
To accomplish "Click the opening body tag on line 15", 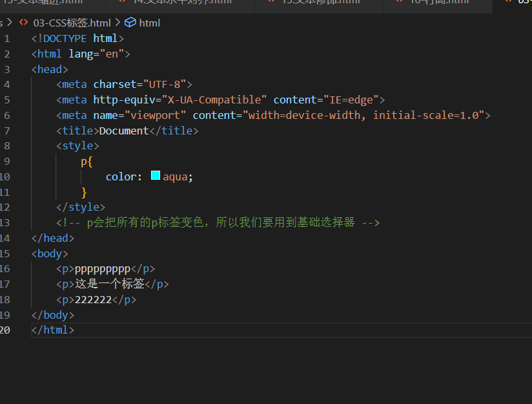I will click(x=50, y=254).
